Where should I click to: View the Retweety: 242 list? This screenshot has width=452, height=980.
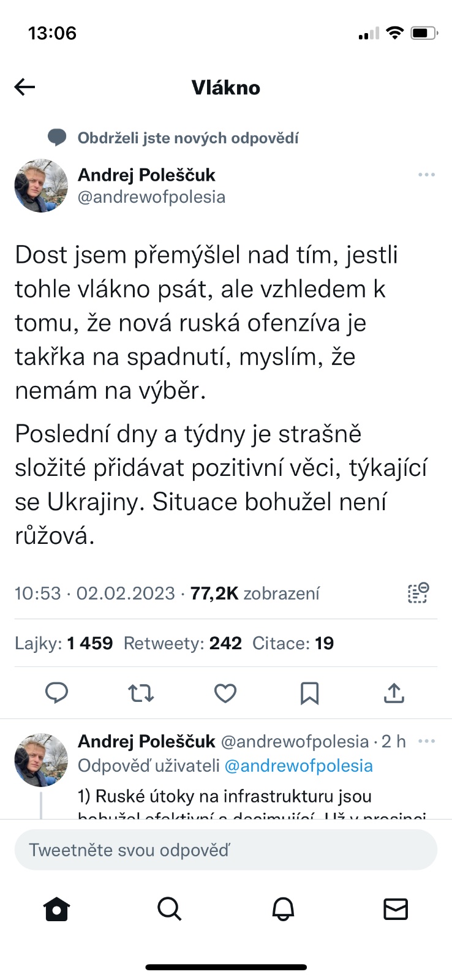pos(183,643)
